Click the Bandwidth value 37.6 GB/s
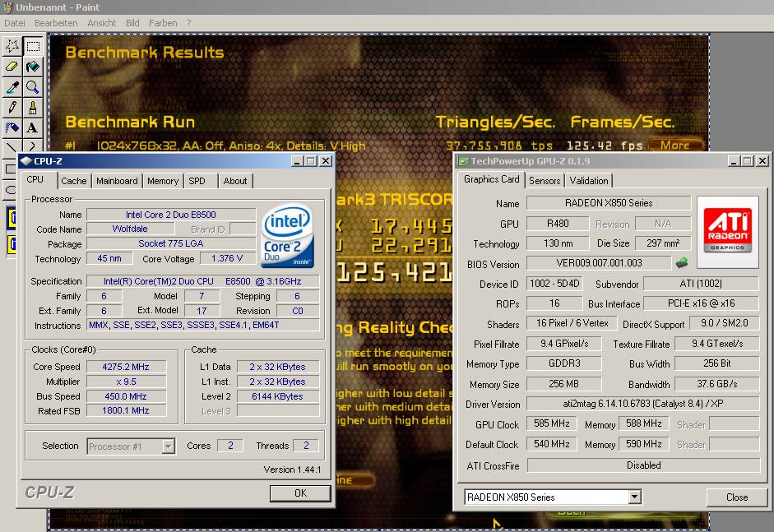 [x=716, y=383]
